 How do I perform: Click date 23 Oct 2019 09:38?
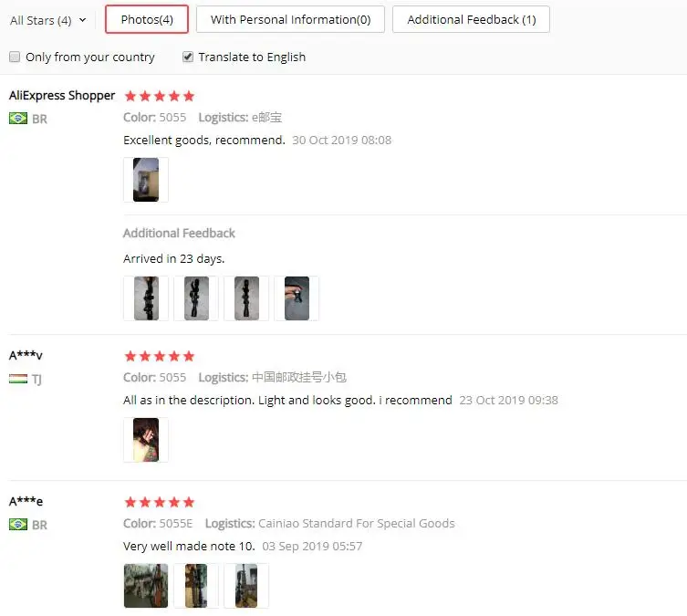click(509, 401)
